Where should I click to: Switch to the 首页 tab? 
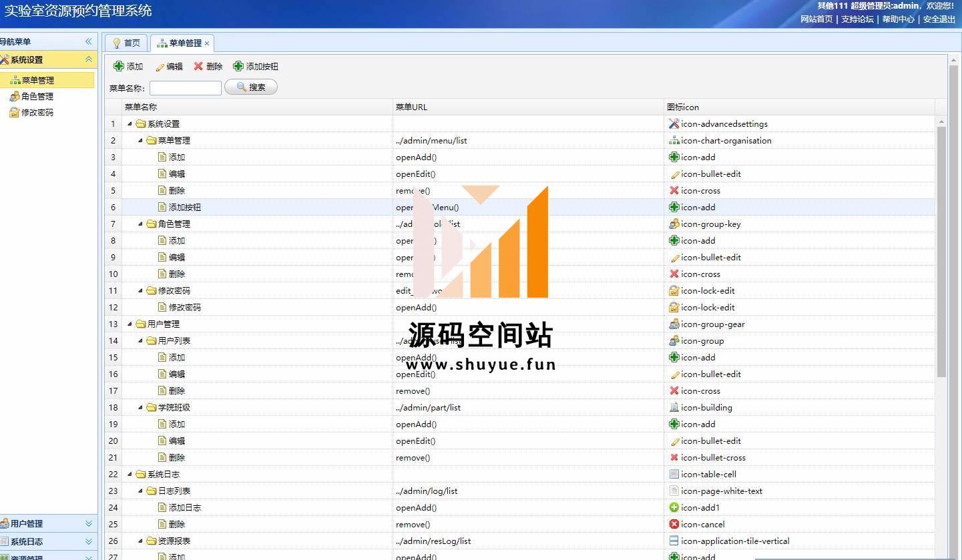click(x=126, y=43)
